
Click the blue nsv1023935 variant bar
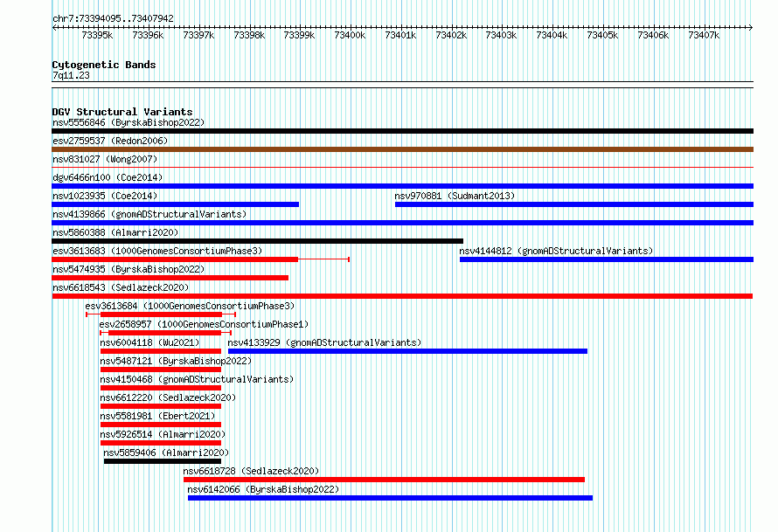(175, 204)
